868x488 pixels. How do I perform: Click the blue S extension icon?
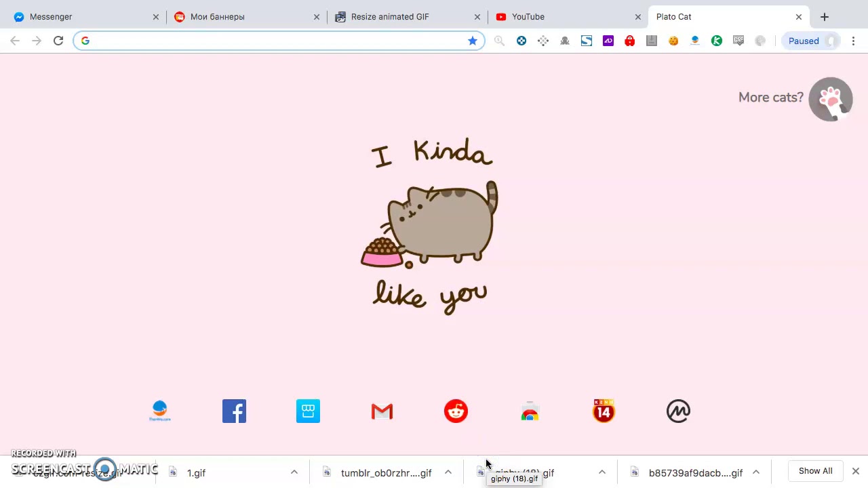pos(587,41)
